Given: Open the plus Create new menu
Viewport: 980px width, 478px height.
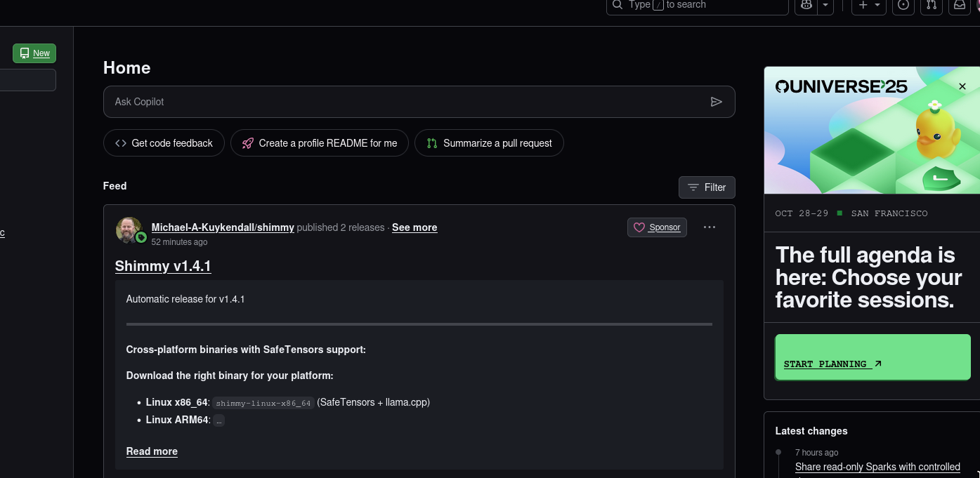Looking at the screenshot, I should click(869, 5).
